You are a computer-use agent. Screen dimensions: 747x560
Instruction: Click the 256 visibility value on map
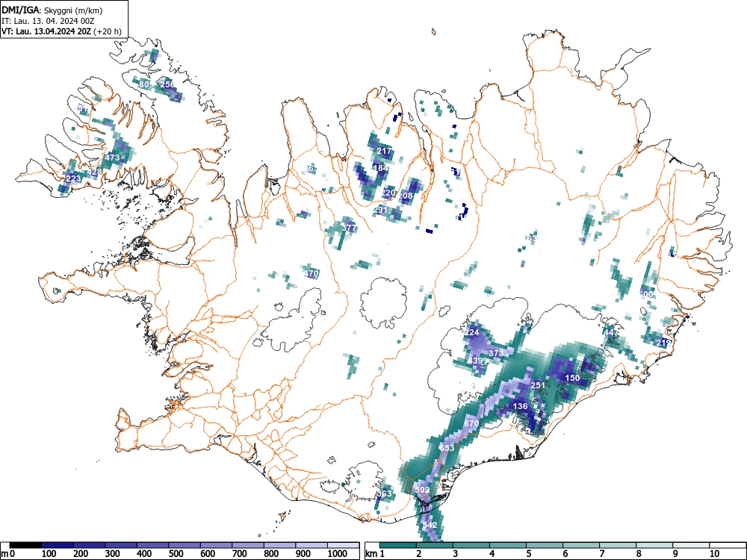[x=167, y=84]
